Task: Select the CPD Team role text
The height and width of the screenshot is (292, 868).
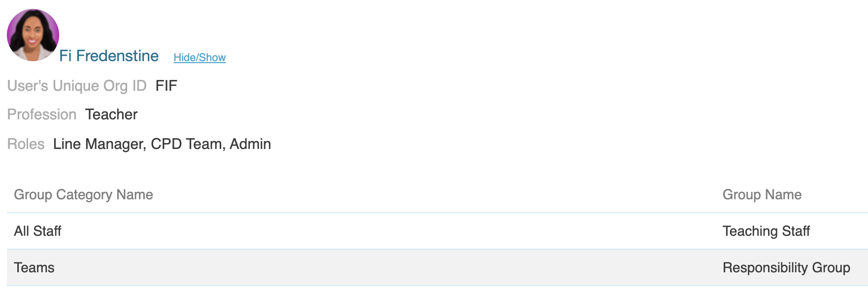Action: coord(188,144)
